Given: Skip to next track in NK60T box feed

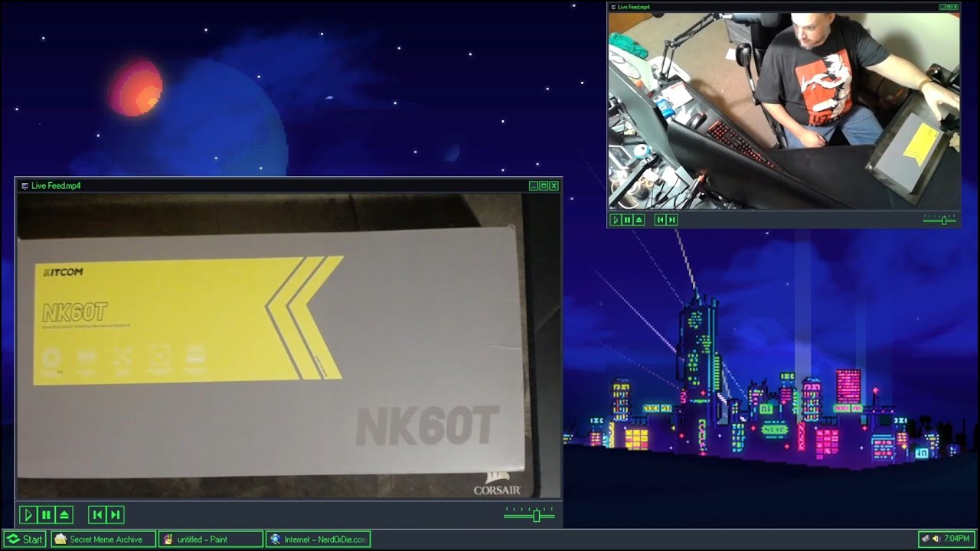Looking at the screenshot, I should click(x=116, y=515).
